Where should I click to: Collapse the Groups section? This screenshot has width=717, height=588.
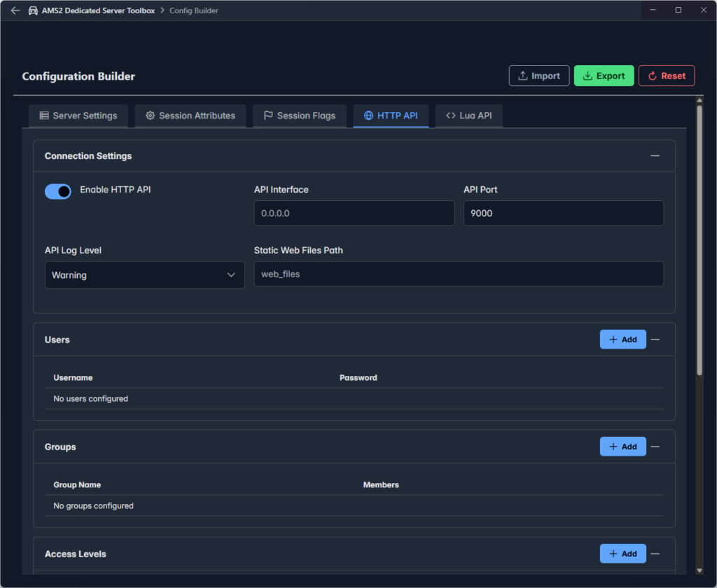(655, 447)
